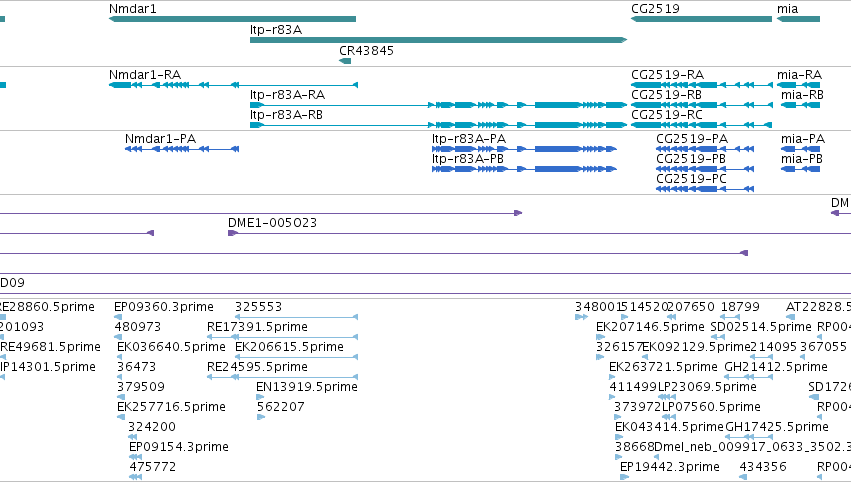Click the mia-PB protein label
Viewport: 851px width, 482px height.
point(802,158)
